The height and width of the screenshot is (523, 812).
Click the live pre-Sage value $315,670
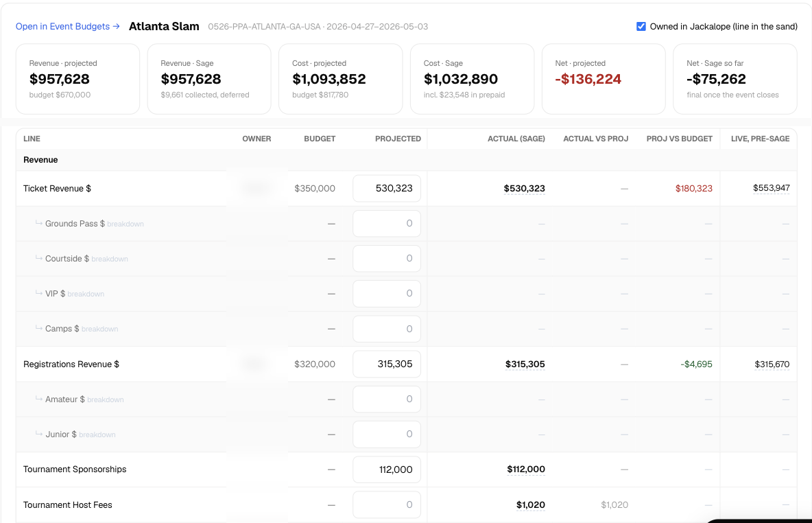pyautogui.click(x=772, y=364)
